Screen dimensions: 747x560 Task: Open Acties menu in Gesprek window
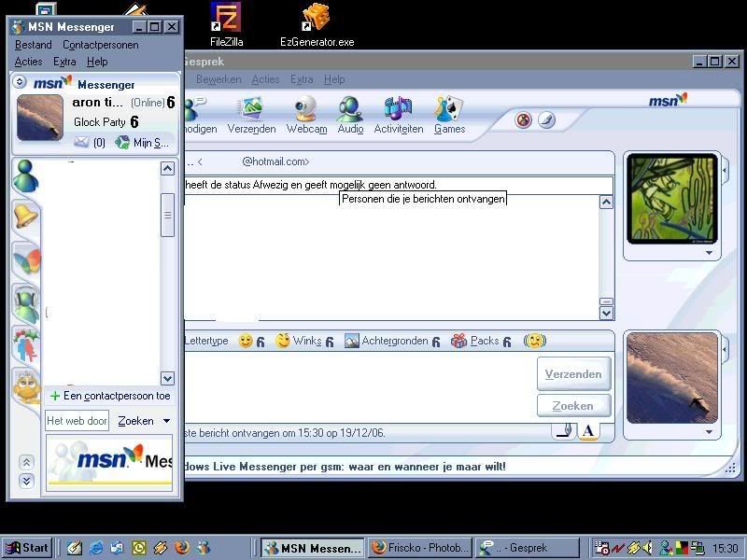click(x=265, y=79)
